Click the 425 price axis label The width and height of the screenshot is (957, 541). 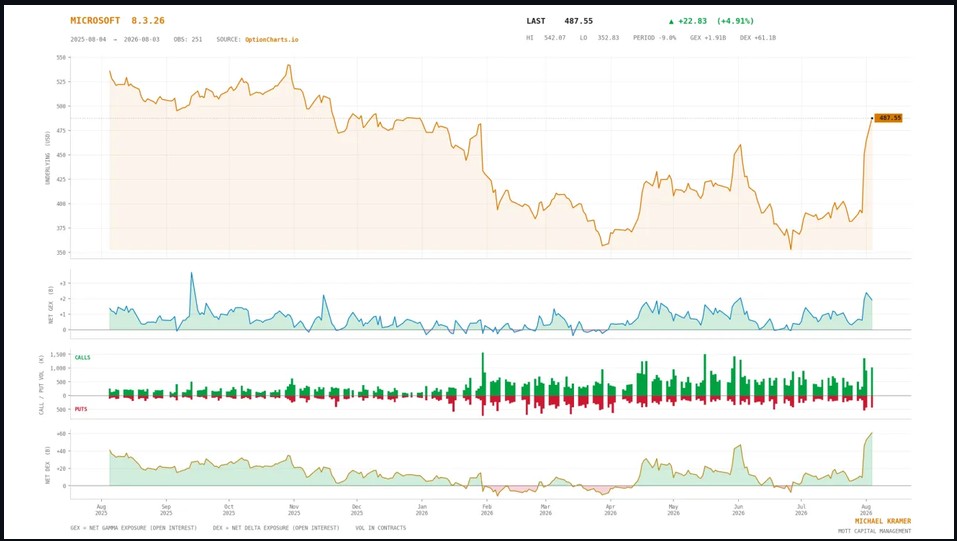[60, 180]
